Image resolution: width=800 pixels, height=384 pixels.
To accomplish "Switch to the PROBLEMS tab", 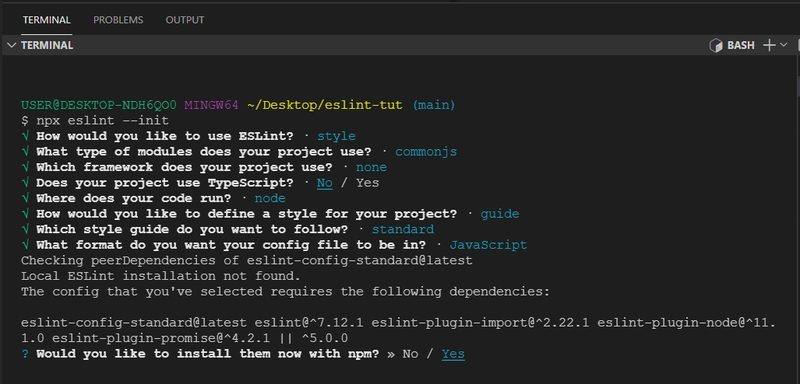I will tap(118, 20).
